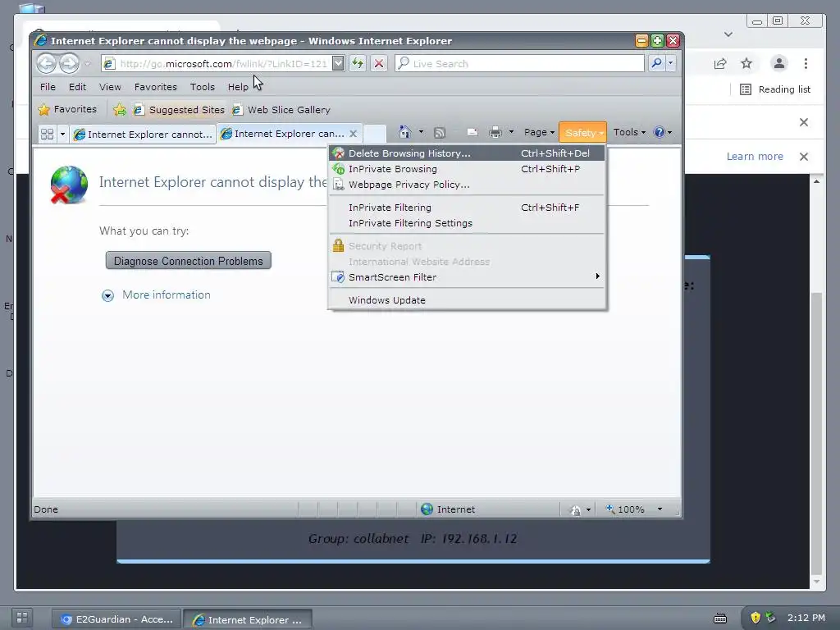This screenshot has width=840, height=630.
Task: Expand More information section arrow
Action: 107,295
